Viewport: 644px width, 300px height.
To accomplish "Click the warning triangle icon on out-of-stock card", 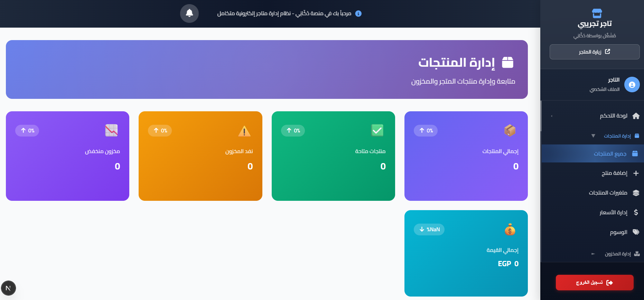I will click(244, 131).
